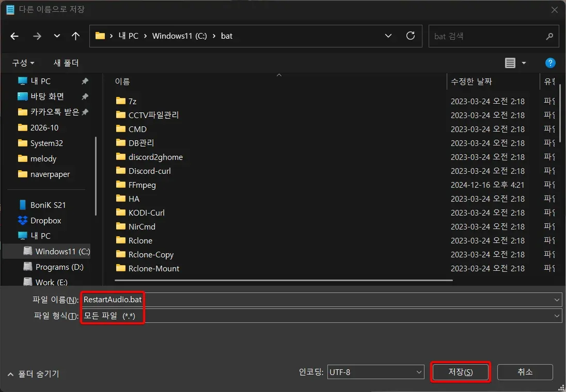This screenshot has width=566, height=392.
Task: Click the sidebar vertical scrollbar
Action: 96,176
